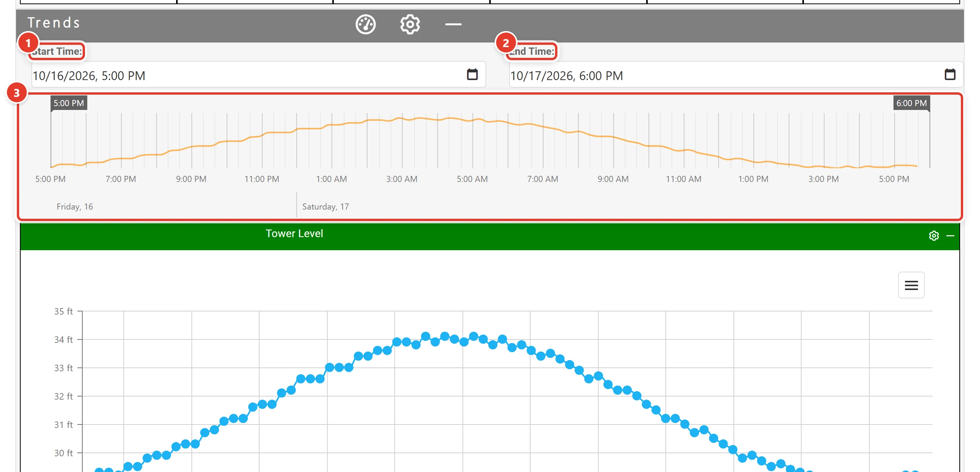Image resolution: width=980 pixels, height=472 pixels.
Task: Click the 9:00 AM label on the navigator
Action: point(613,179)
